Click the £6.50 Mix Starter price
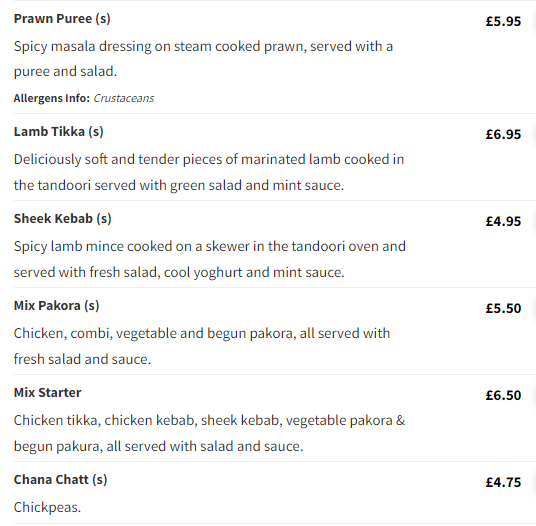The image size is (536, 526). [x=503, y=395]
